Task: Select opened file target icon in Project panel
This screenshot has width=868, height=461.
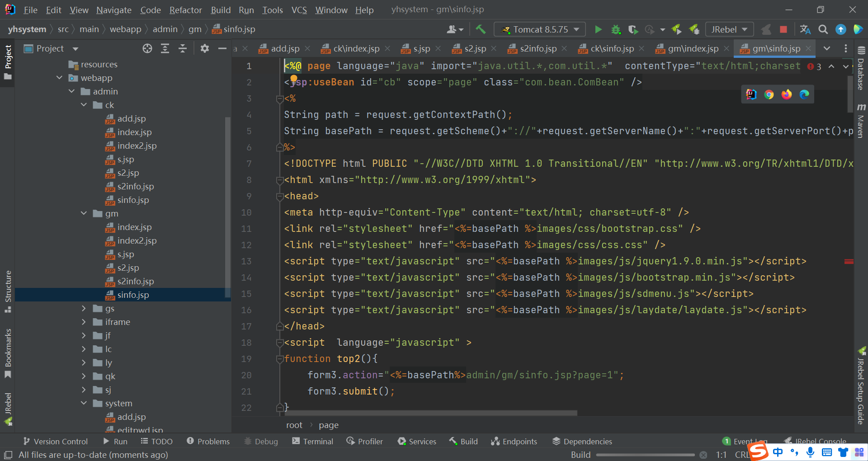Action: [147, 48]
